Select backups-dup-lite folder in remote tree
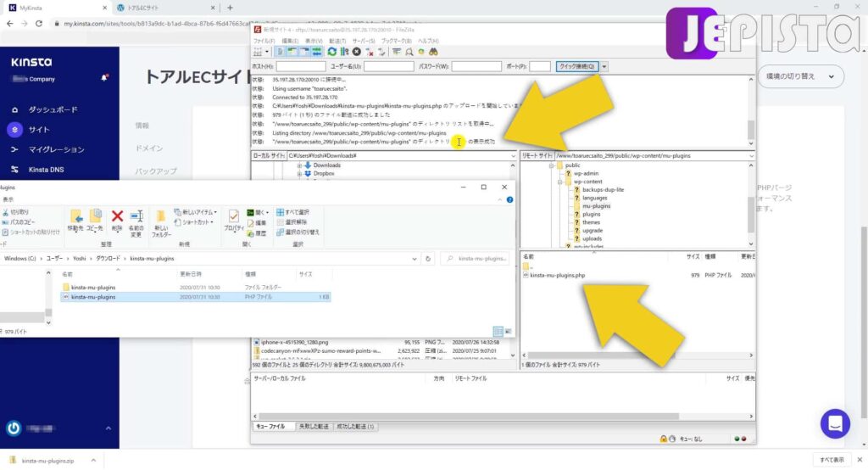This screenshot has height=470, width=868. point(603,189)
